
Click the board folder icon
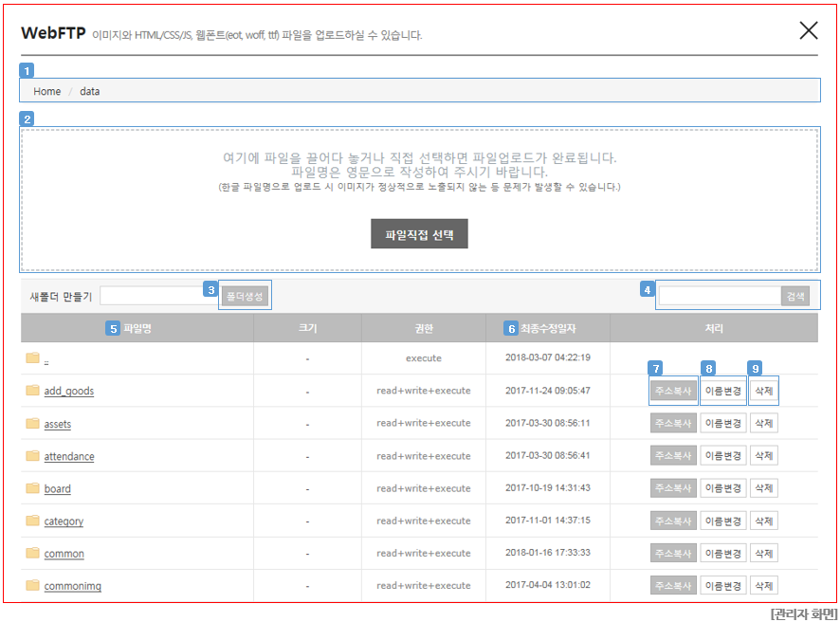click(x=32, y=487)
